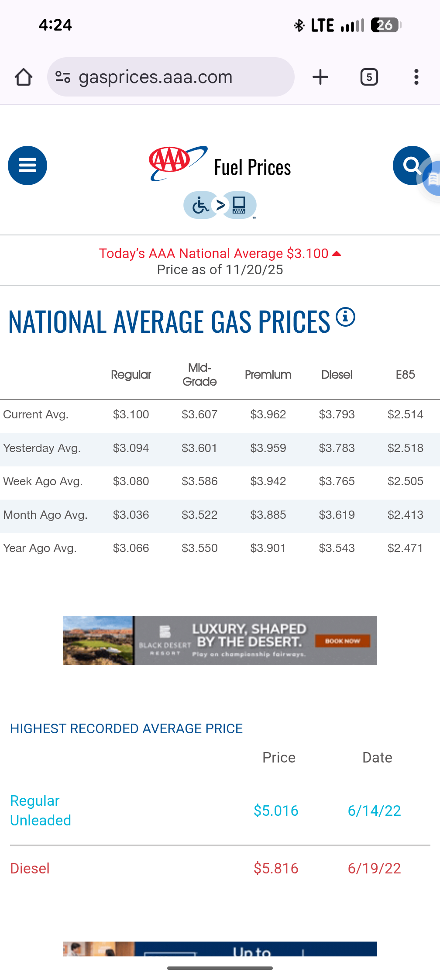Click the AAA logo
The image size is (440, 980).
178,163
